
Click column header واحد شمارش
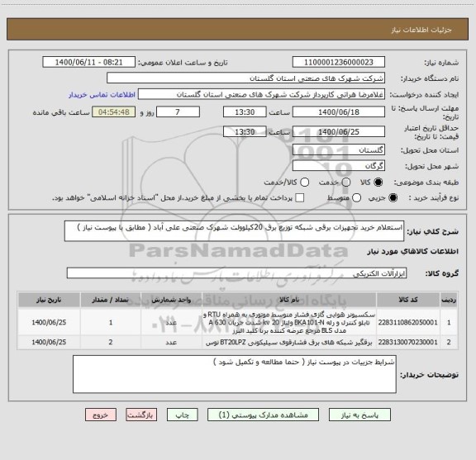[171, 300]
